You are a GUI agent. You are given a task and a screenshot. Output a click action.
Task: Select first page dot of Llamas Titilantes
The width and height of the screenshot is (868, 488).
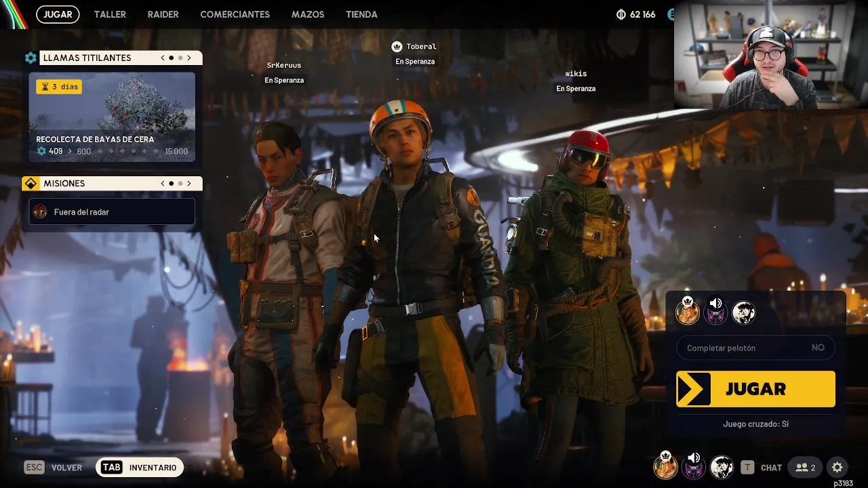point(172,58)
